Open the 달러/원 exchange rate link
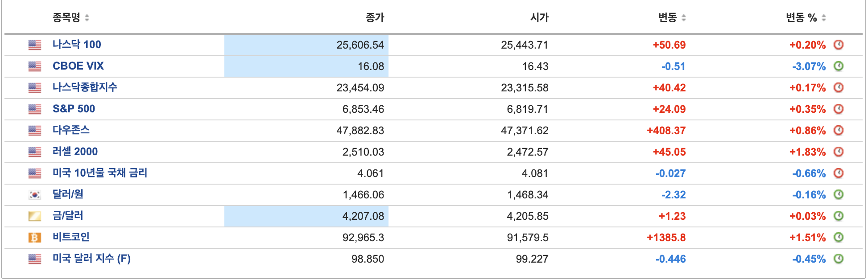 pyautogui.click(x=68, y=194)
